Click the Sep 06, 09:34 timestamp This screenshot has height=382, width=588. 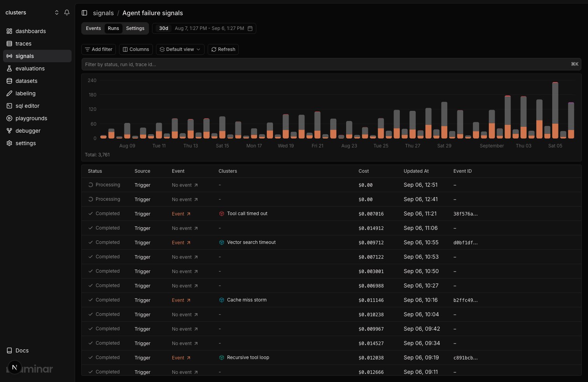point(422,343)
